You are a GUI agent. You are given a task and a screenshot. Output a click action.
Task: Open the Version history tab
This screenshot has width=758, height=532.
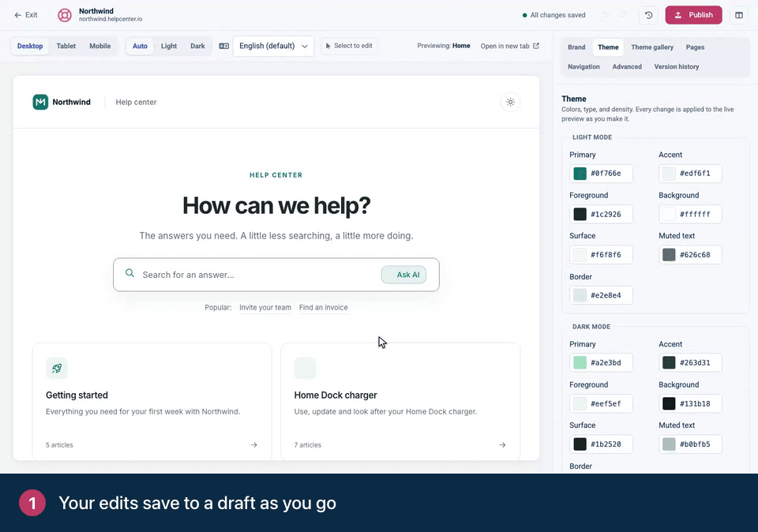click(677, 66)
